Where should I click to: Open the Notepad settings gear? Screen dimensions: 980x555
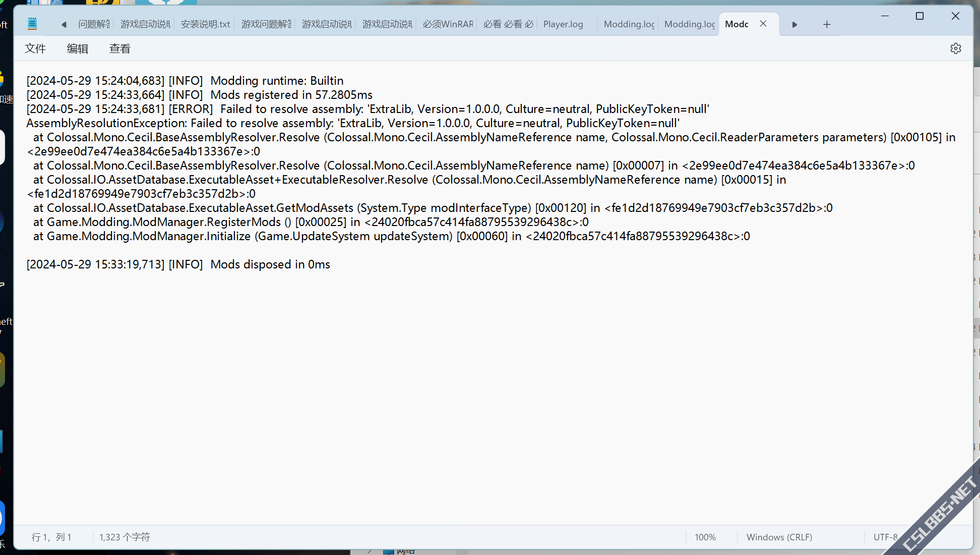[955, 48]
